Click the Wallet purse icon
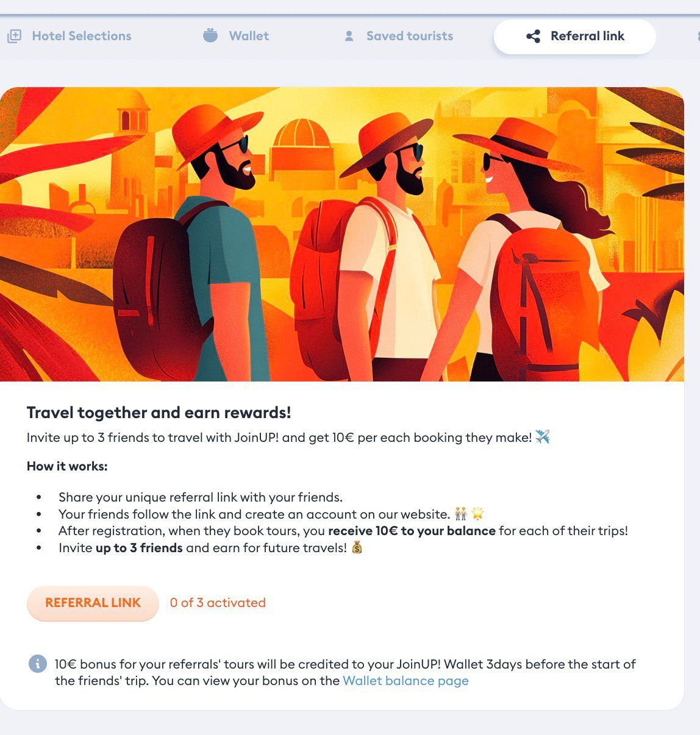Image resolution: width=700 pixels, height=735 pixels. click(210, 36)
